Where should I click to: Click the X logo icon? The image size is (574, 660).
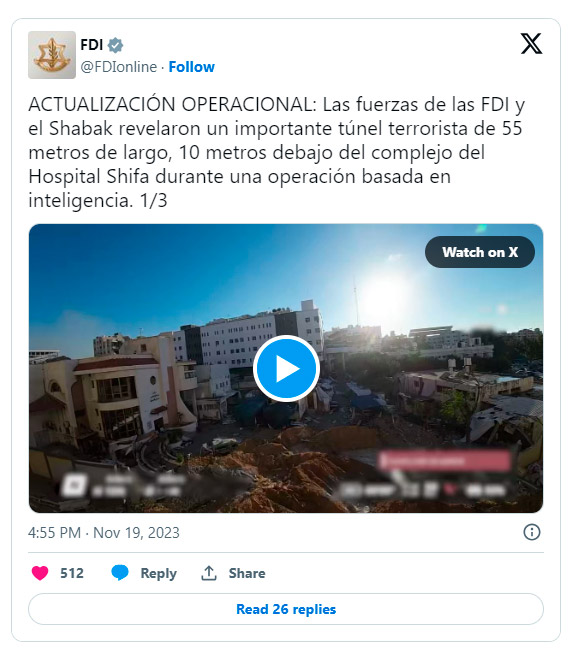(531, 44)
